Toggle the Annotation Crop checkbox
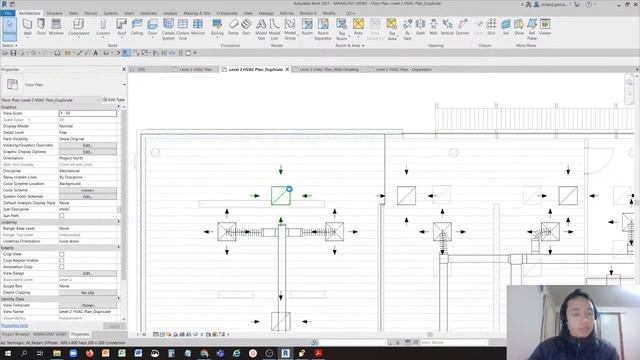 coord(62,267)
